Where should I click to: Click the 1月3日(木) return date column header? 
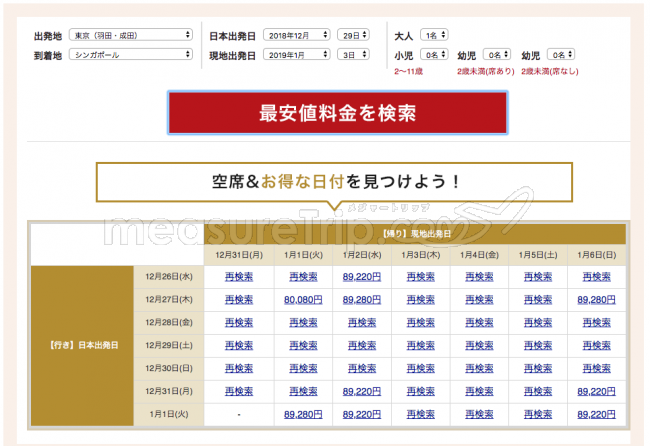421,255
